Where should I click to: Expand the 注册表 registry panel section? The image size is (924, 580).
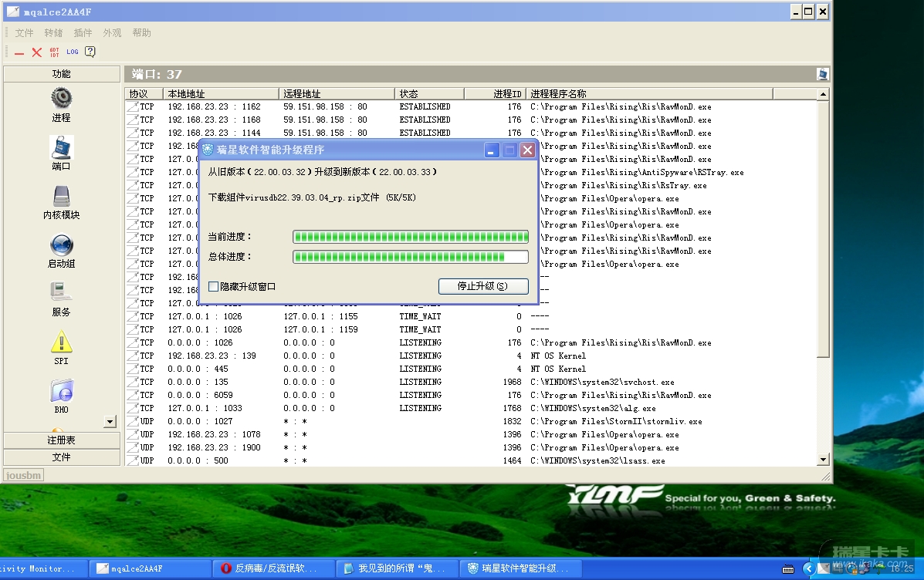click(61, 440)
